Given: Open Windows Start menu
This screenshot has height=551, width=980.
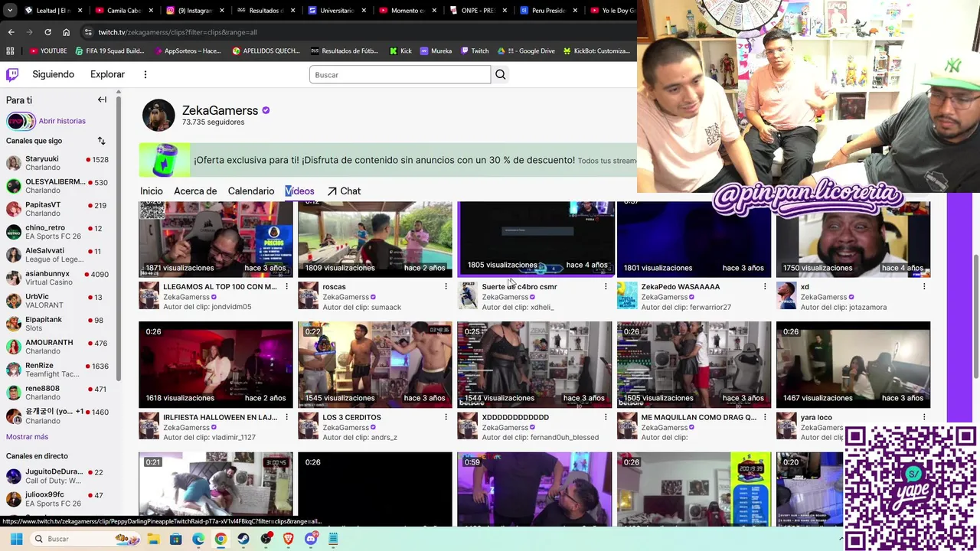Looking at the screenshot, I should pos(16,539).
